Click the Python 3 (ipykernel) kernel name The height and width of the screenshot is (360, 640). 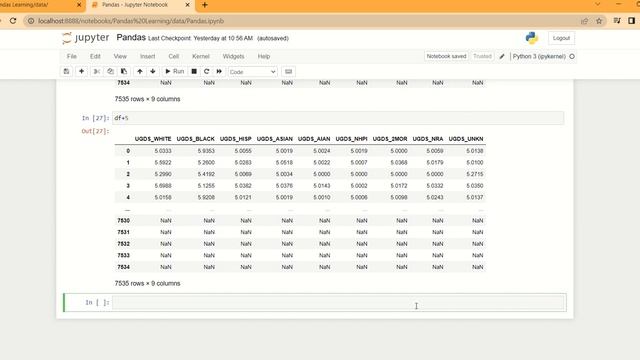click(539, 56)
